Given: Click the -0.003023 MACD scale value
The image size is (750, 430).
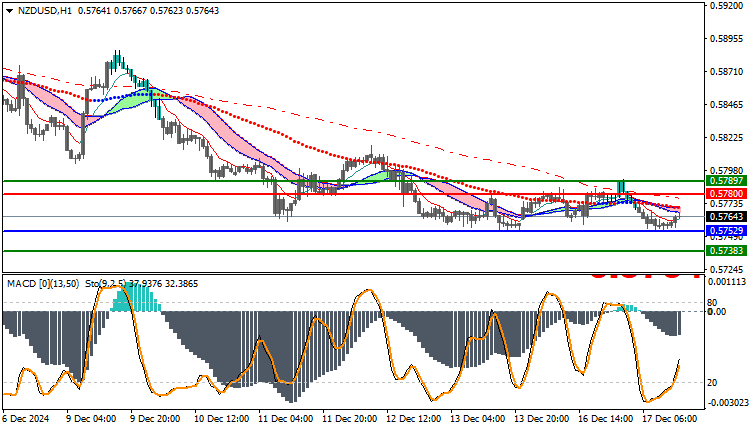Looking at the screenshot, I should (x=726, y=403).
